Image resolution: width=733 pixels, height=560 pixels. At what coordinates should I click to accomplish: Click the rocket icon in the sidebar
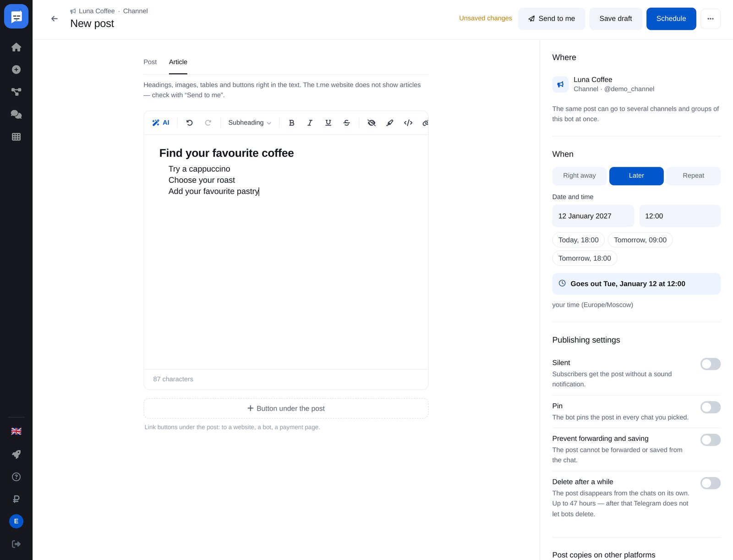(x=16, y=454)
